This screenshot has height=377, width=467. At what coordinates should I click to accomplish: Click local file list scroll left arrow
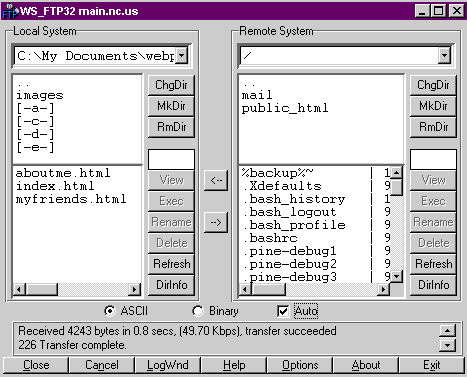(x=19, y=289)
